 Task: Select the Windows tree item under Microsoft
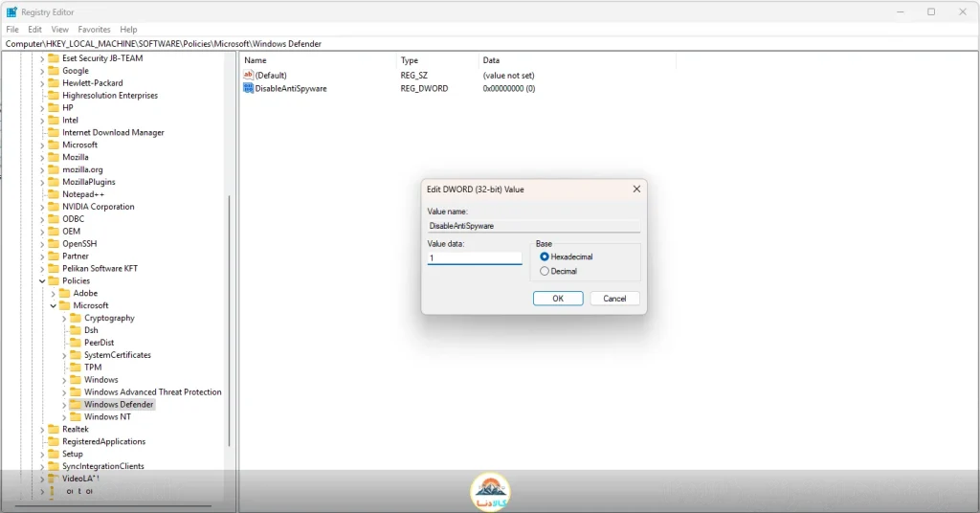tap(101, 380)
